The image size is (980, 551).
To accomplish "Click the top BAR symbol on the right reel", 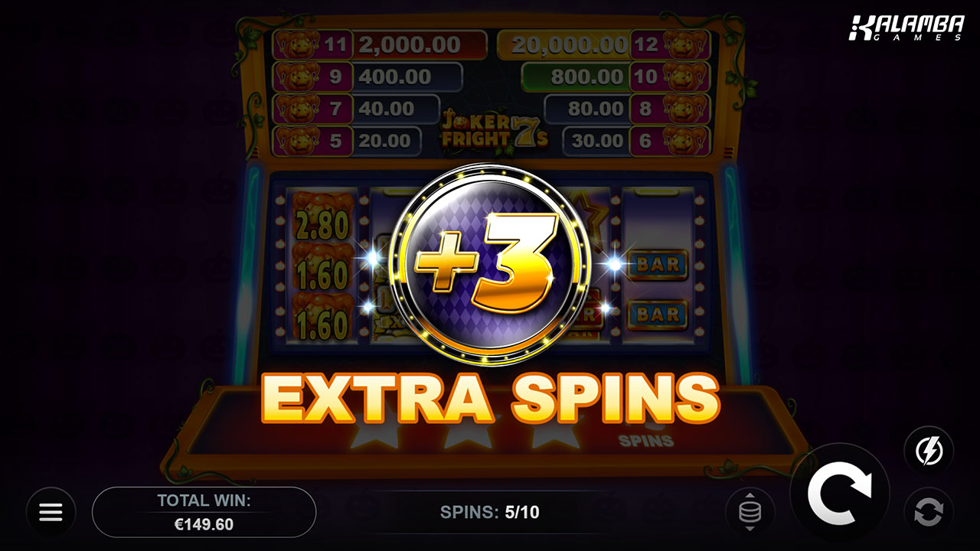I will coord(658,265).
